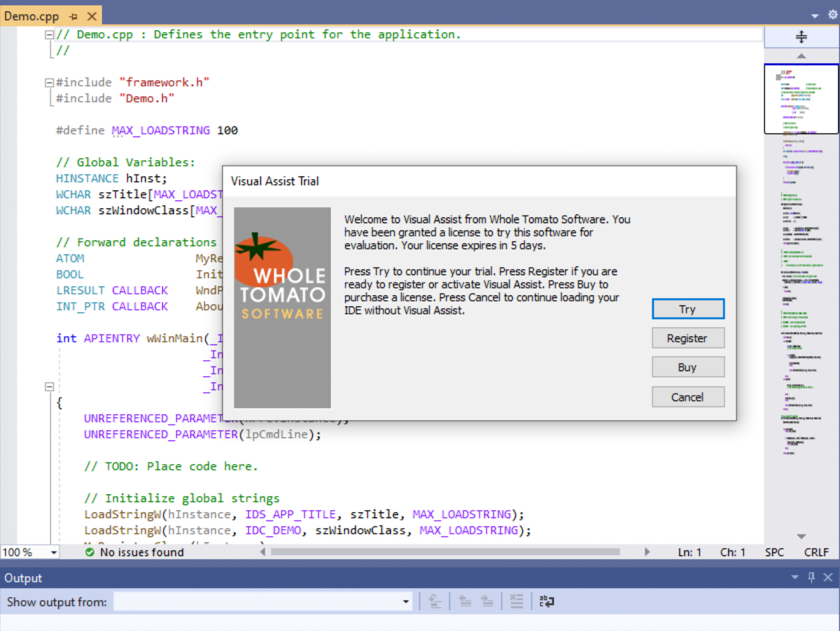Image resolution: width=840 pixels, height=631 pixels.
Task: Click the horizontal scrollbar left arrow
Action: point(262,552)
